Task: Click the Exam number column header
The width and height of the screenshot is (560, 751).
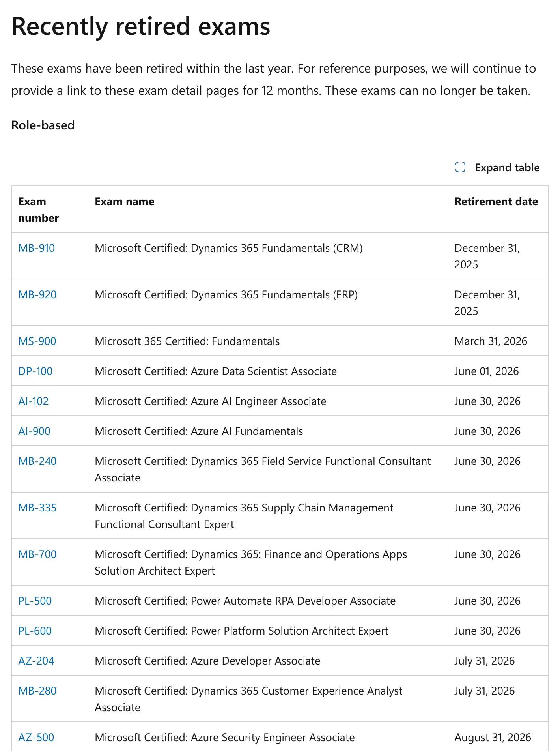Action: coord(39,210)
